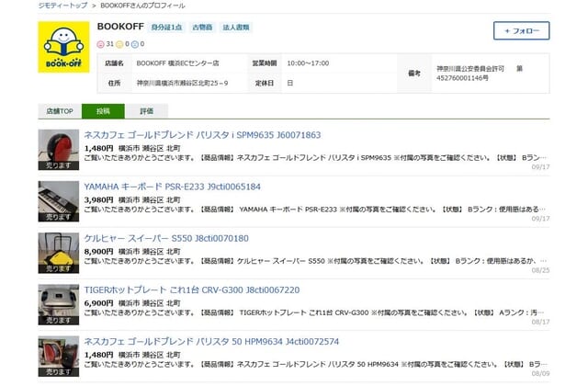Click the バリスタ 50 HPM9634 thumbnail image
Image resolution: width=588 pixels, height=386 pixels.
[59, 357]
